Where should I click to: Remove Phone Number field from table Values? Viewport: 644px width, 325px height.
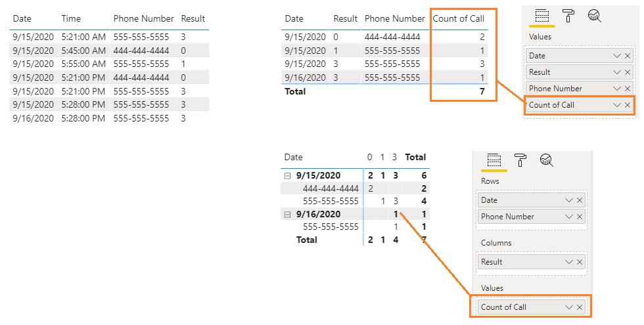coord(628,89)
